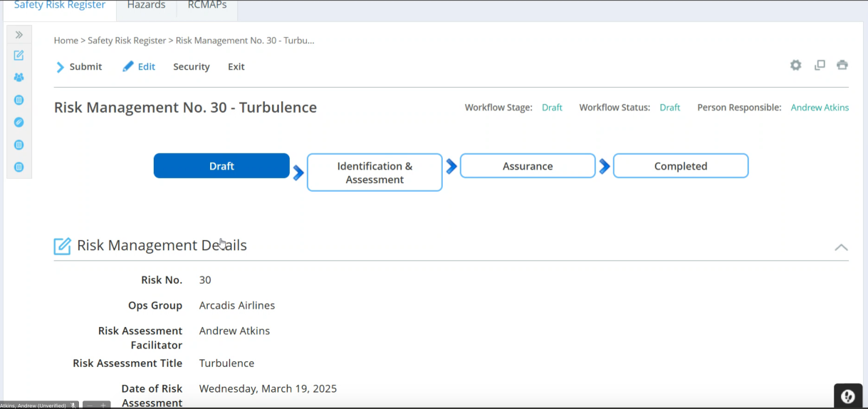
Task: Go to Home in the breadcrumb
Action: [66, 41]
